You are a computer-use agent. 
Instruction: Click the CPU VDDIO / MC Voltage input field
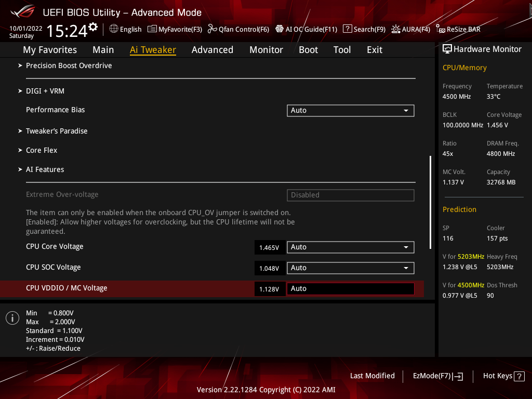click(x=350, y=289)
